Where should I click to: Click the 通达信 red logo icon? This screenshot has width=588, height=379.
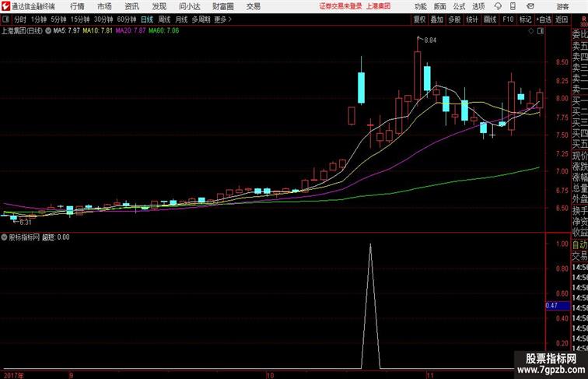(5, 6)
